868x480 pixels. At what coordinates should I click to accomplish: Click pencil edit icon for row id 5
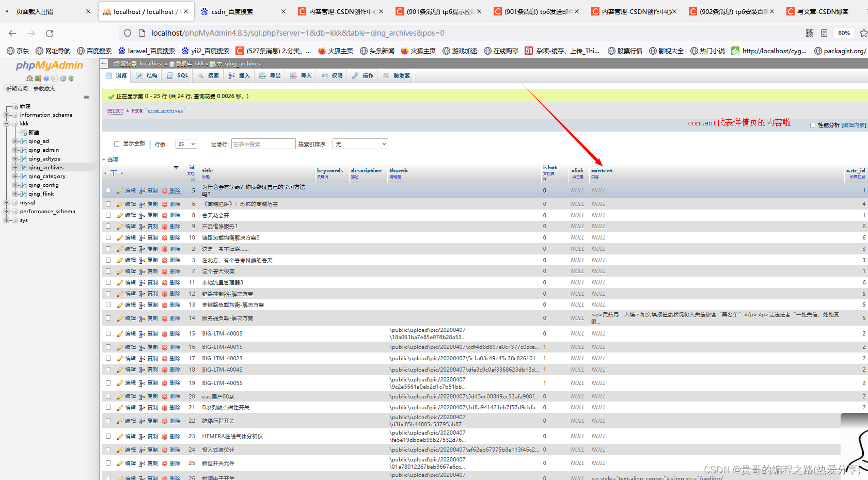coord(120,191)
